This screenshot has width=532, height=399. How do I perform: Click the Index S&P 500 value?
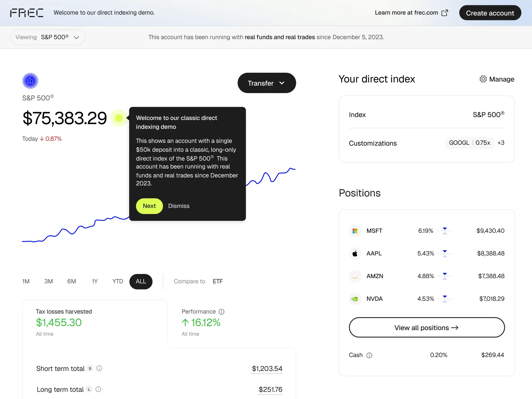[489, 115]
